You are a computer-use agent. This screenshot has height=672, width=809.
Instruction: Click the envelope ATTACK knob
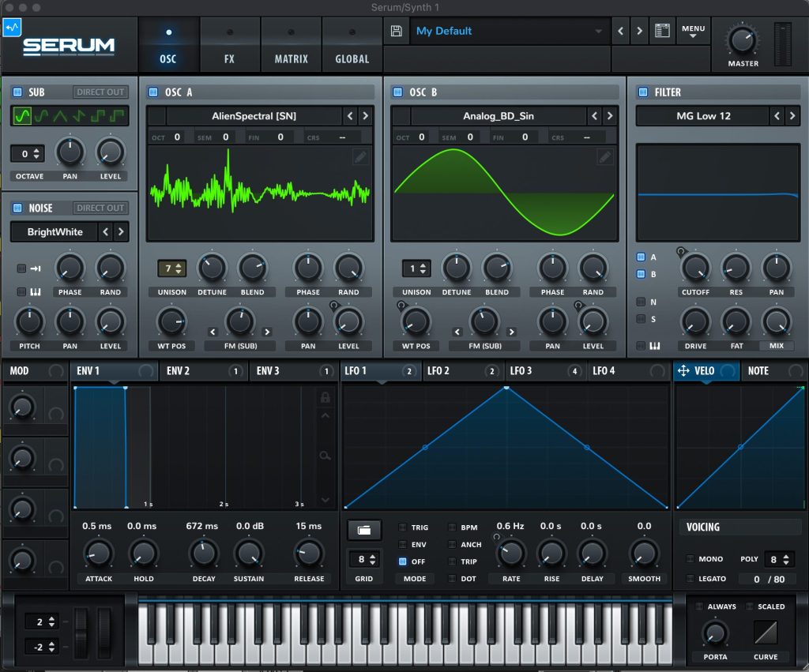[x=98, y=554]
